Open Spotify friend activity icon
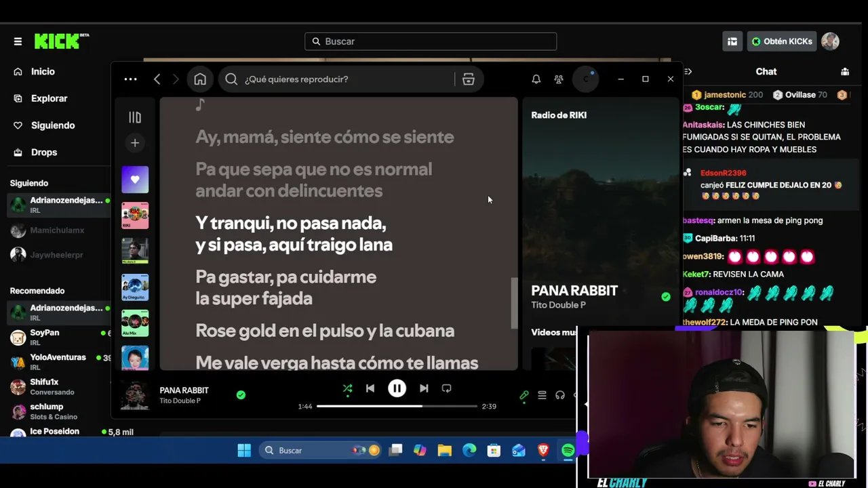This screenshot has height=488, width=868. 559,79
